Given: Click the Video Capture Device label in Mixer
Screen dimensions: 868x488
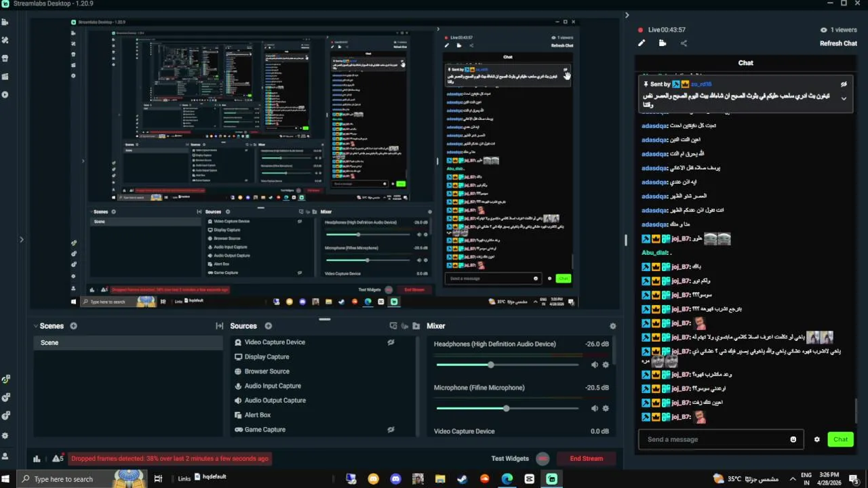Looking at the screenshot, I should coord(464,431).
